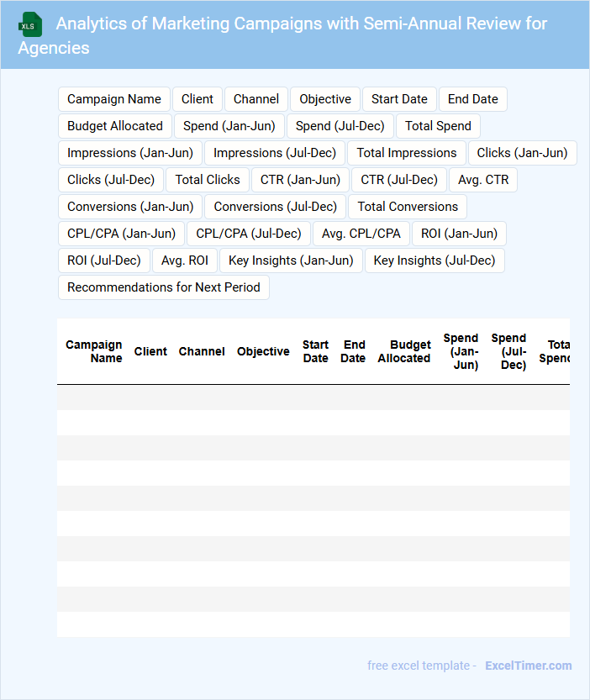Select the Campaign Name tag
The width and height of the screenshot is (590, 700).
coord(114,99)
